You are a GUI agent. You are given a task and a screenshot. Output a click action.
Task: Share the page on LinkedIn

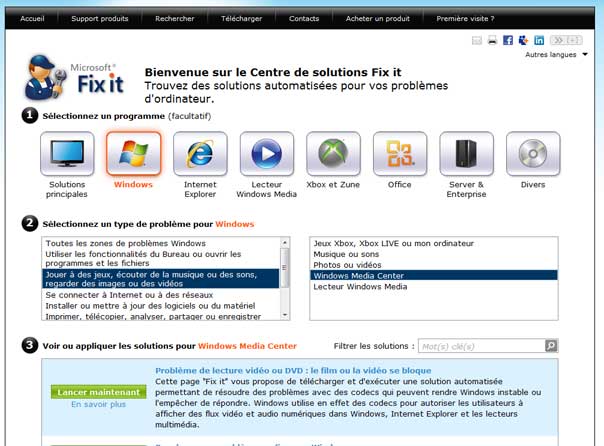click(539, 40)
